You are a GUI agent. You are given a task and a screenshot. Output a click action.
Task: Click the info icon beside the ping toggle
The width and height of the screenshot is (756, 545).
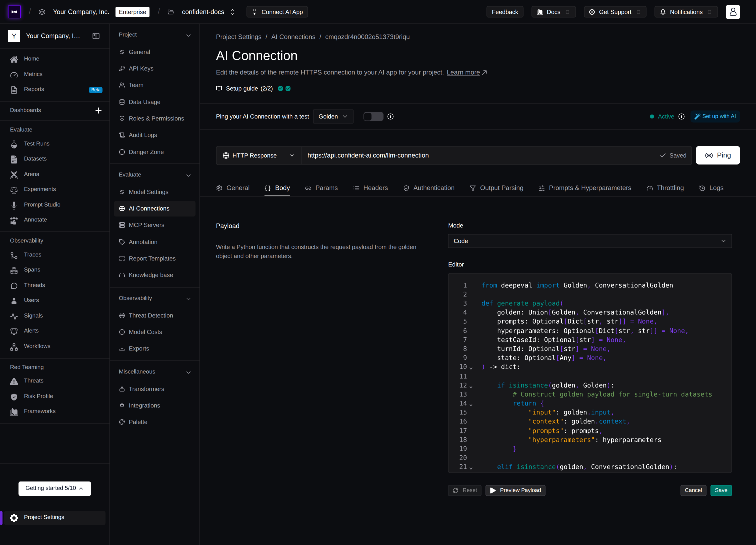(x=390, y=117)
